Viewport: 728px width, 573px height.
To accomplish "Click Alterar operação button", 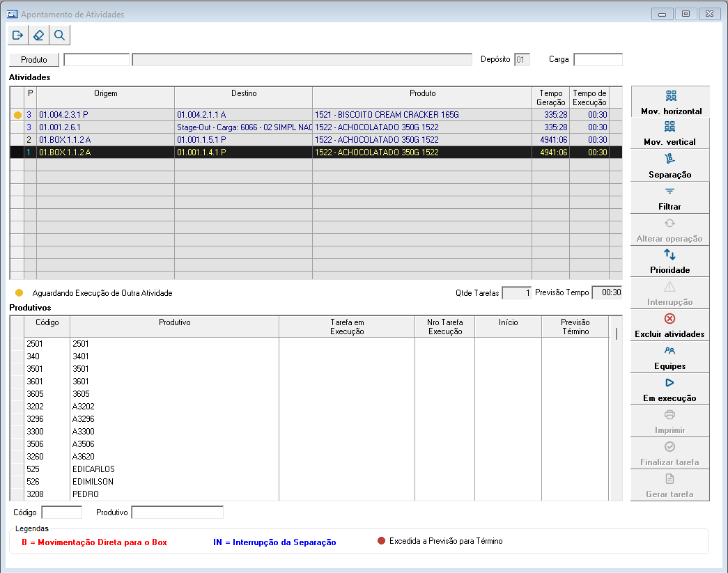I will [670, 230].
